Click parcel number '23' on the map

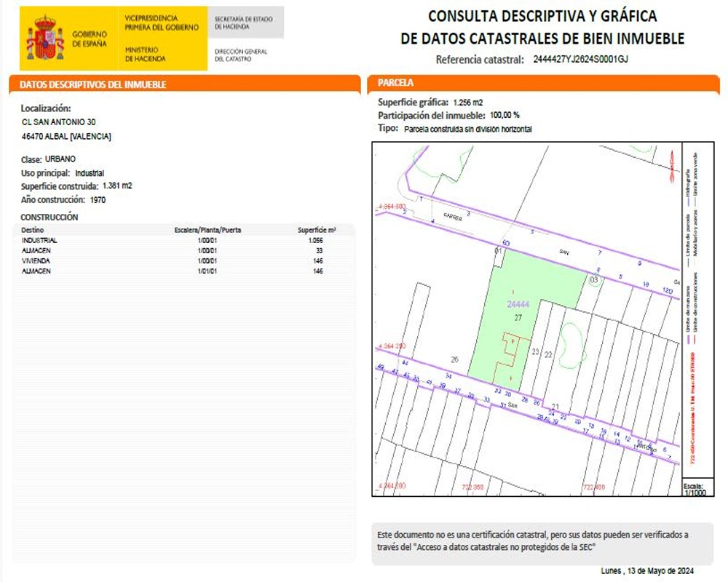[x=535, y=352]
